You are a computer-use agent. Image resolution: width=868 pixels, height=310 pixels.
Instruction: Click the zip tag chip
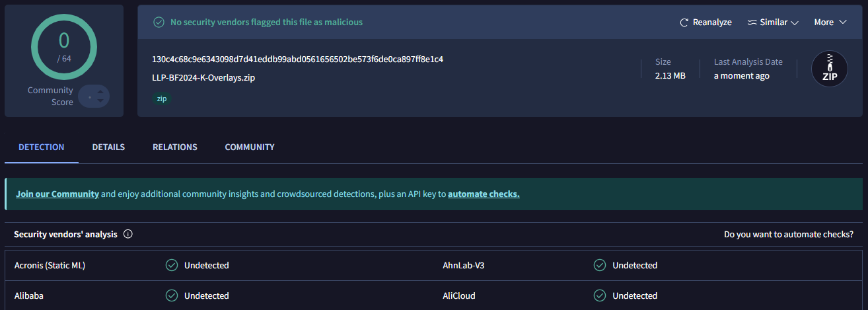(x=161, y=98)
